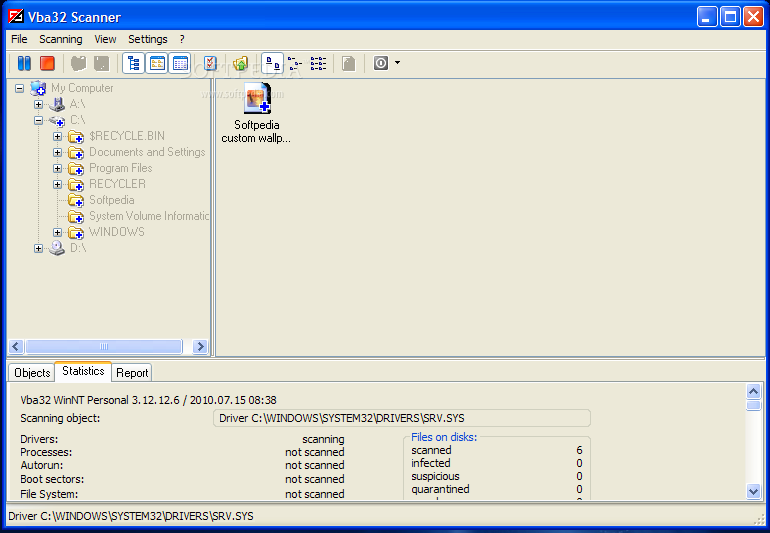The height and width of the screenshot is (533, 770).
Task: Select large icons view mode
Action: click(x=273, y=63)
